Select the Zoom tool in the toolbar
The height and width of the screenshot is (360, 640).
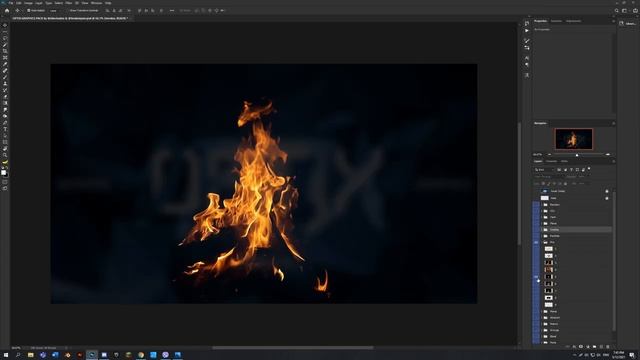(5, 155)
